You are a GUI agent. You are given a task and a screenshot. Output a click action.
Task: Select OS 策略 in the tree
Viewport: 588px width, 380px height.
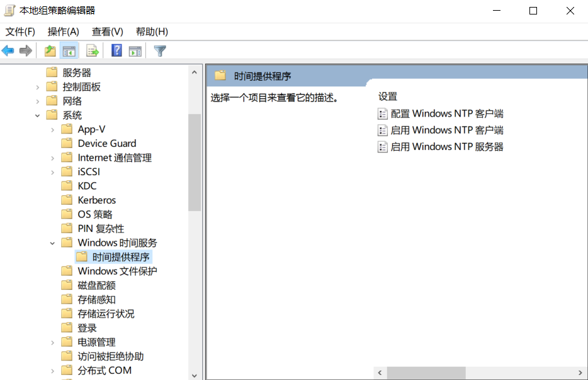(x=95, y=214)
